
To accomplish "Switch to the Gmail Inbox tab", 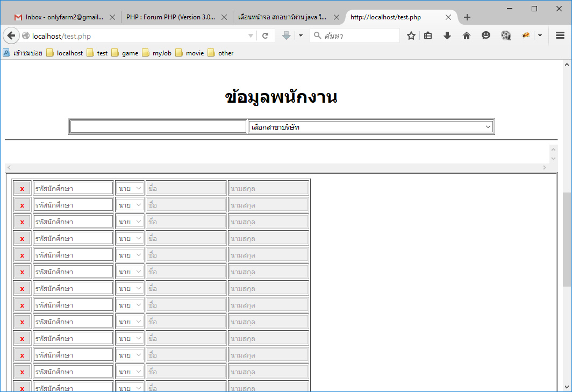I will coord(59,17).
